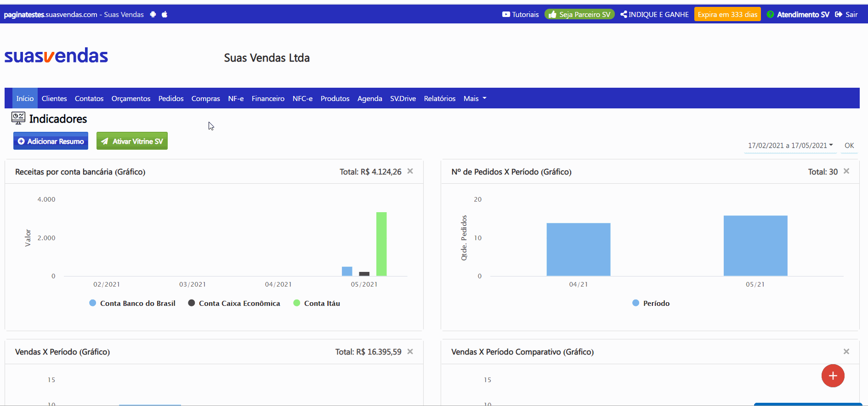Screen dimensions: 868x406
Task: Click the 05/21 bar in Pedidos chart
Action: coord(755,246)
